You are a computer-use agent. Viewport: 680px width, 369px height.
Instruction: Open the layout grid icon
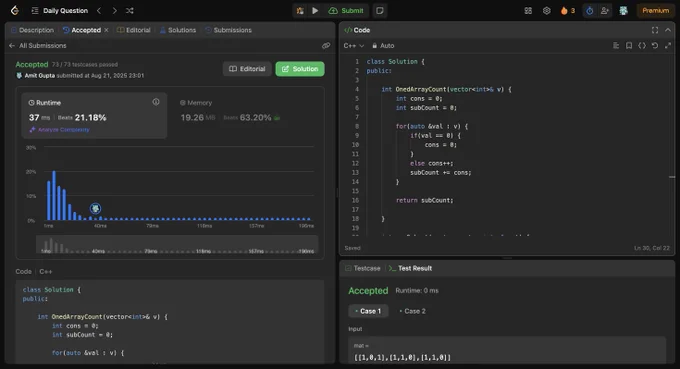(528, 11)
